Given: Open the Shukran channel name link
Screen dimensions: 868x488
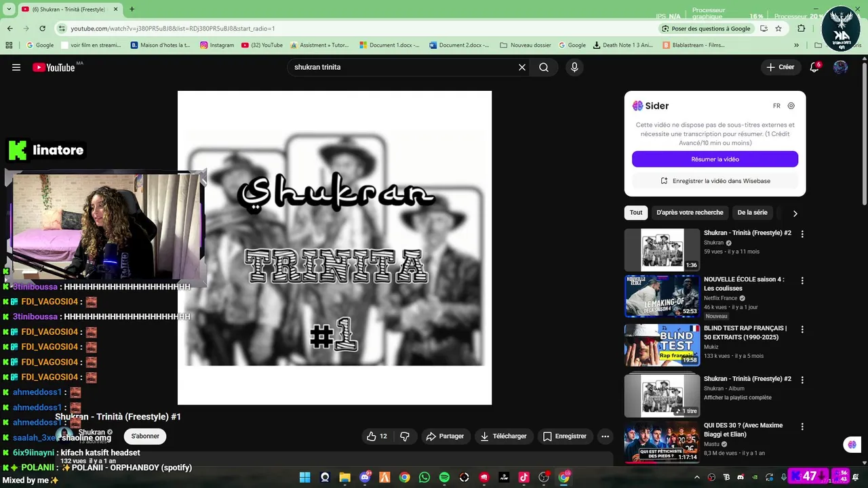Looking at the screenshot, I should coord(92,432).
